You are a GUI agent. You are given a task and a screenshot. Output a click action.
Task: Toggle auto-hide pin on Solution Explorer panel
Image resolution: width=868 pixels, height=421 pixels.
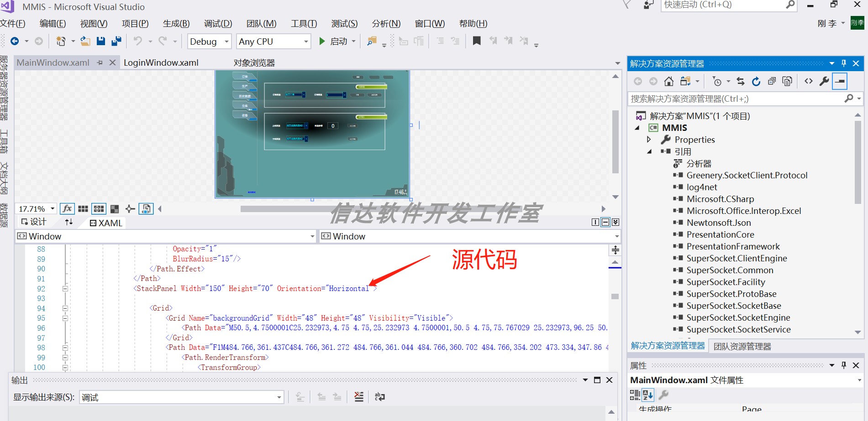(844, 63)
